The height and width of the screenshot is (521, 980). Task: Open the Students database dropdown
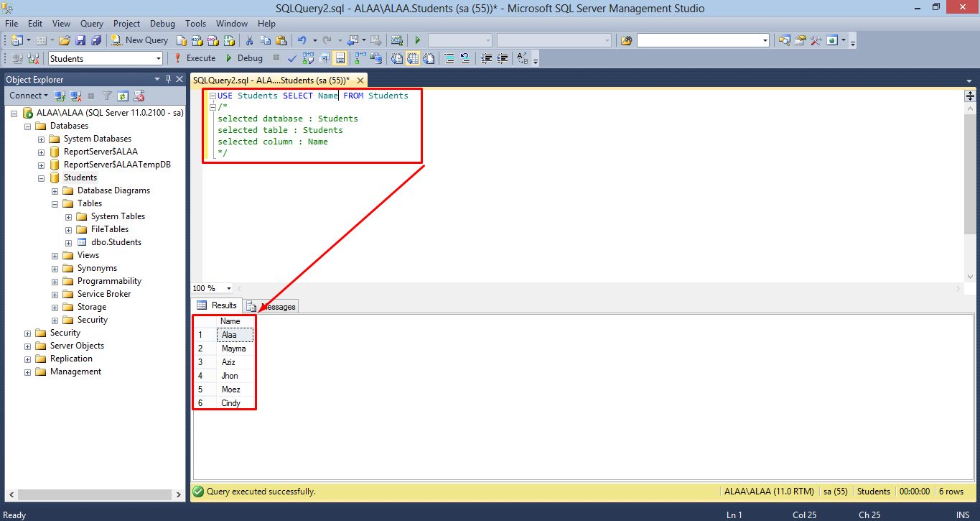point(158,58)
